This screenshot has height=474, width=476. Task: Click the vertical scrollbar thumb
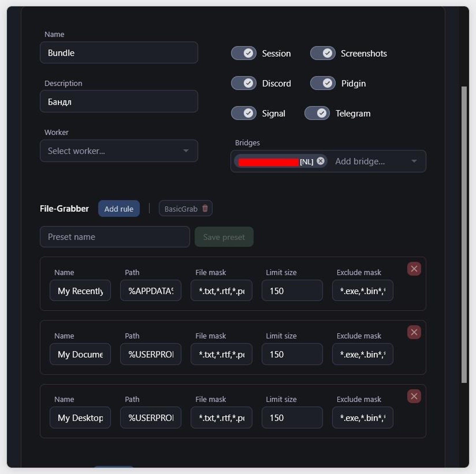tap(464, 235)
